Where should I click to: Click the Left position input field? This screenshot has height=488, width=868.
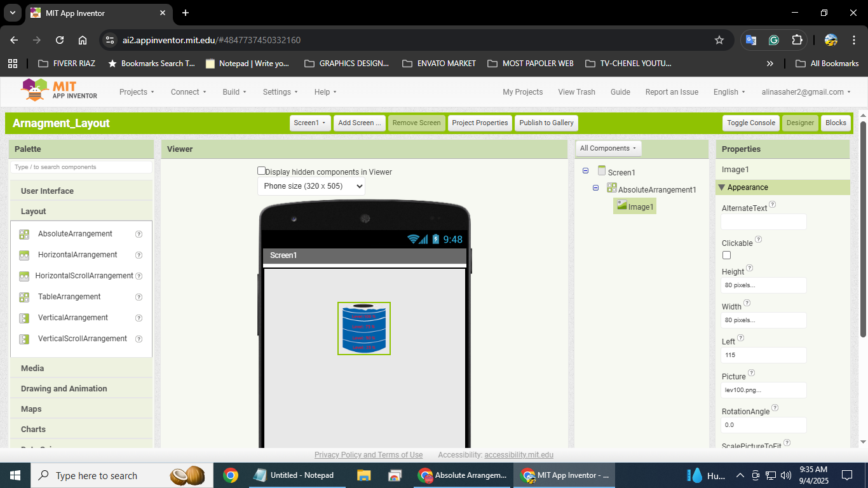pyautogui.click(x=763, y=355)
